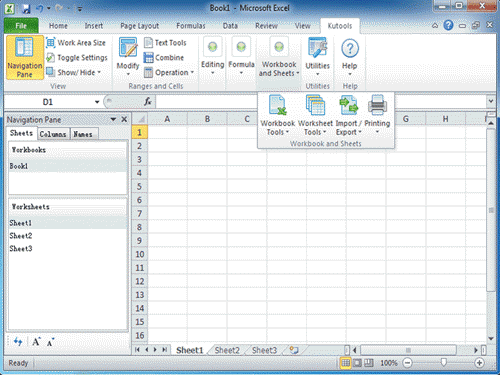Insert a new worksheet tab
The image size is (500, 375).
(294, 350)
